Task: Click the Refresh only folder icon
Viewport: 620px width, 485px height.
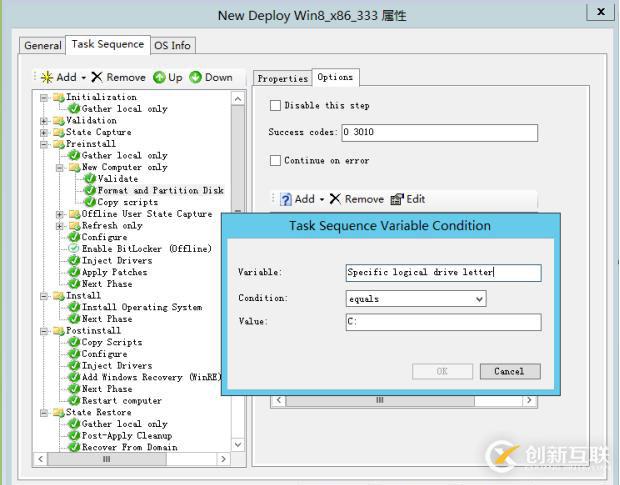Action: click(74, 226)
